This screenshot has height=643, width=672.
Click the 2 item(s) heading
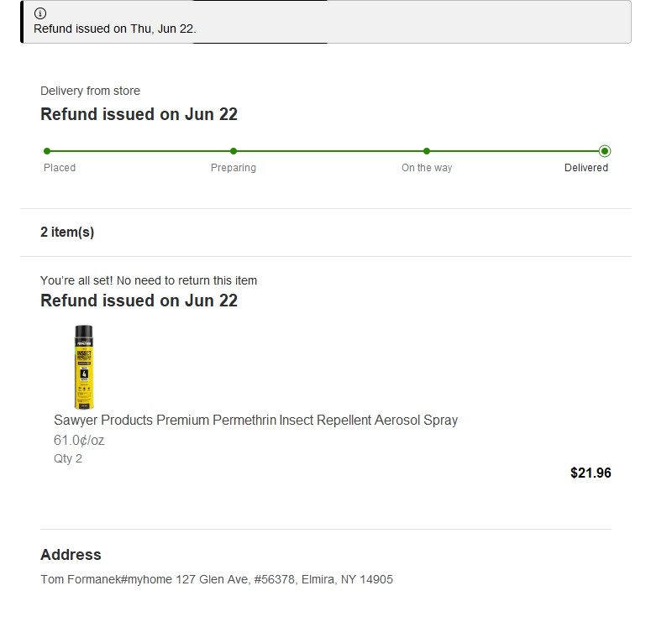(67, 233)
